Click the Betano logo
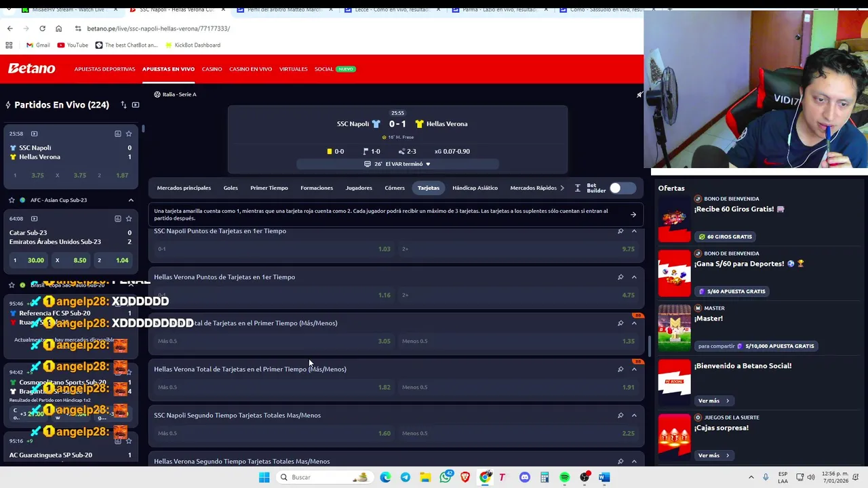 click(31, 68)
